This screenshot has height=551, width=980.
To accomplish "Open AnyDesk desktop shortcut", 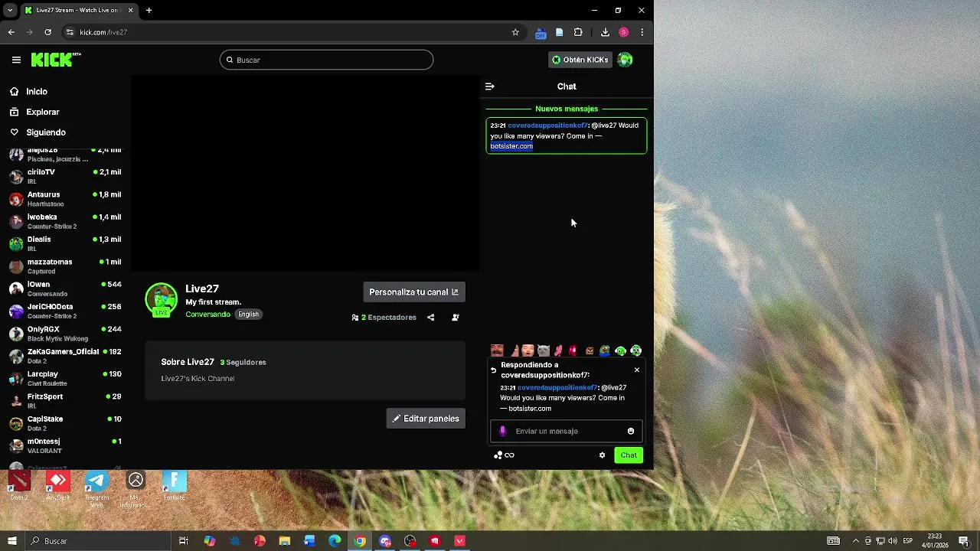I will point(57,486).
